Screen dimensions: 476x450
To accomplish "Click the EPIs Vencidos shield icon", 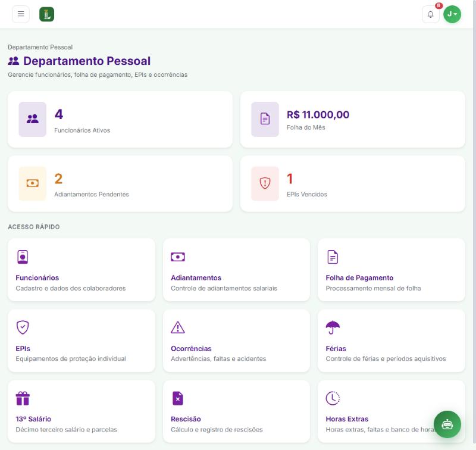I will pos(265,183).
